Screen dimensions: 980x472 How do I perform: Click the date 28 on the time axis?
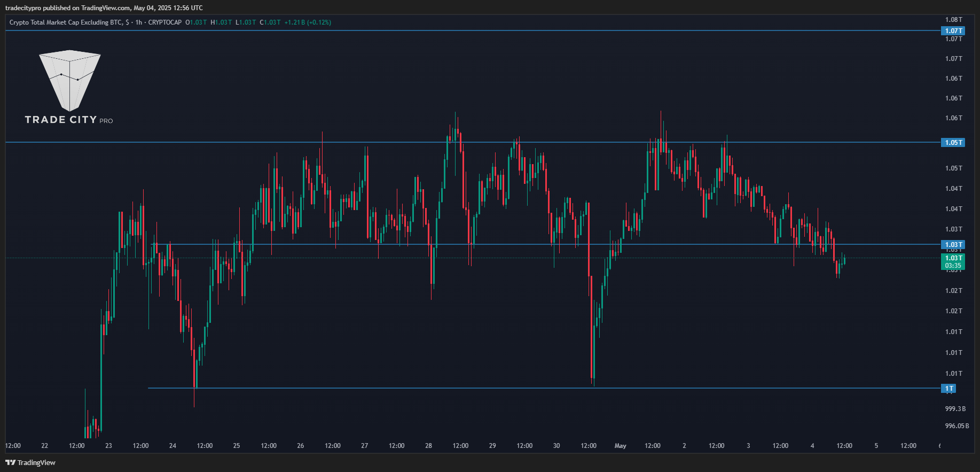[x=428, y=446]
